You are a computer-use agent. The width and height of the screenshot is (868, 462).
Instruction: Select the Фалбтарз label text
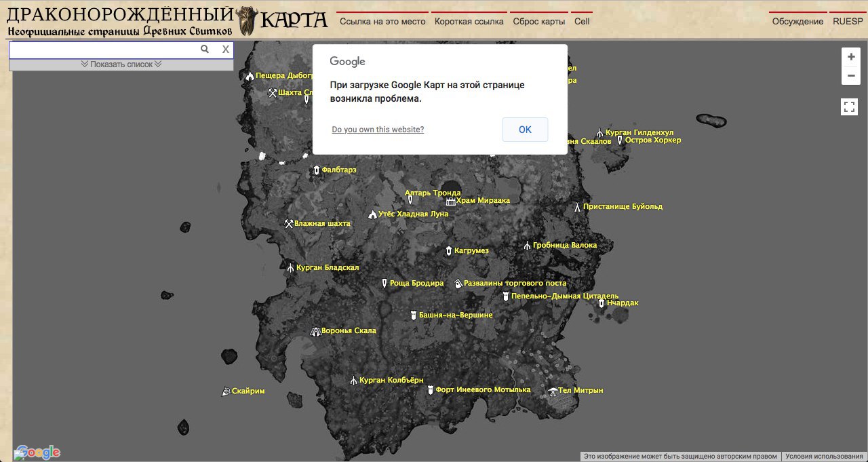(x=339, y=170)
